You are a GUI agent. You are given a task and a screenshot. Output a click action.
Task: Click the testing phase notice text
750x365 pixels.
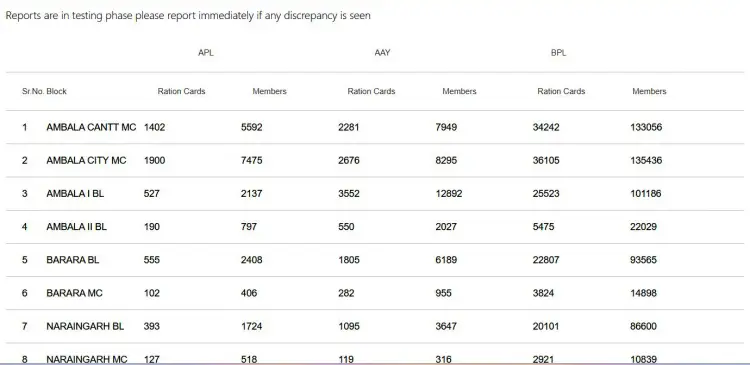[x=188, y=15]
